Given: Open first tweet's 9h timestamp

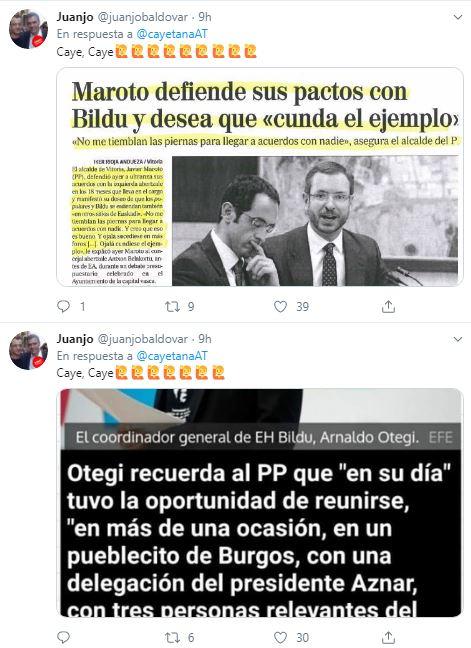Looking at the screenshot, I should coord(205,17).
